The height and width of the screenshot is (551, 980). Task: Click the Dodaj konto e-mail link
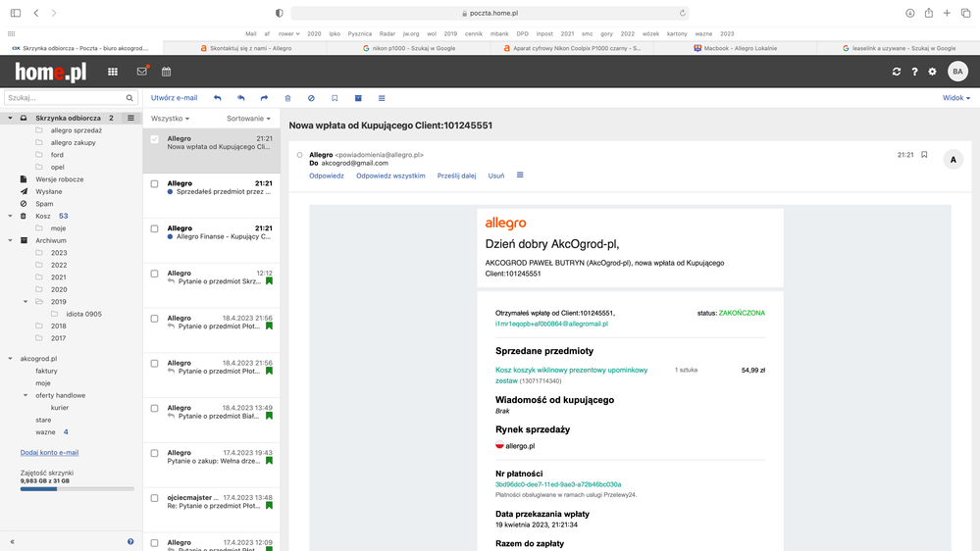point(49,452)
